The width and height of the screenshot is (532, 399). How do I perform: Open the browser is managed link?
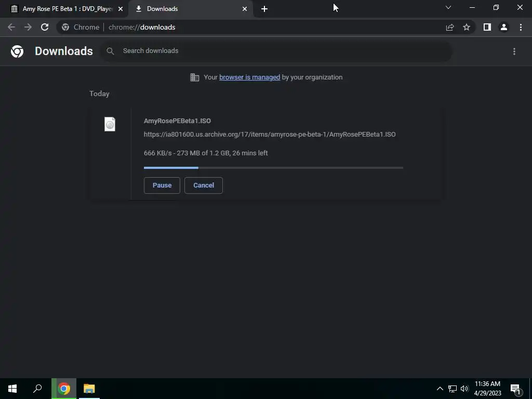coord(250,77)
